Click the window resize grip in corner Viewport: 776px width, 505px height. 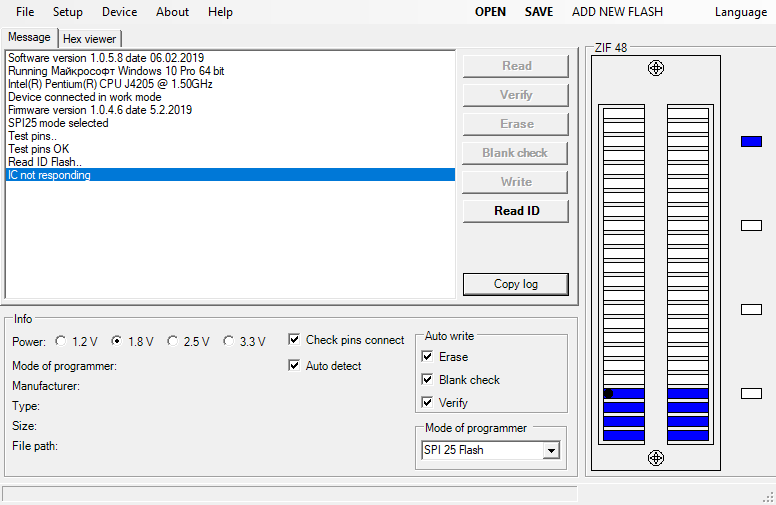click(769, 498)
